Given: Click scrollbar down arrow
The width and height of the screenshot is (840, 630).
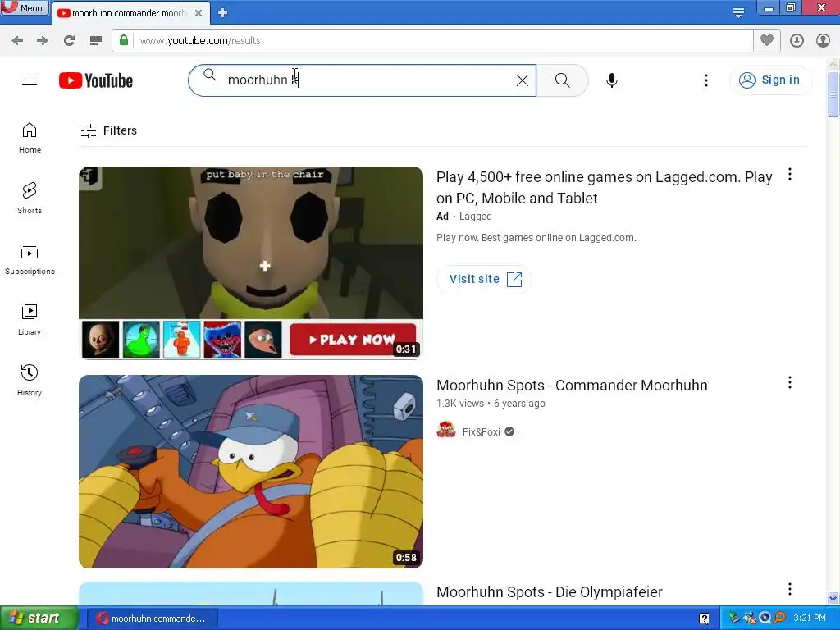Looking at the screenshot, I should coord(833,598).
